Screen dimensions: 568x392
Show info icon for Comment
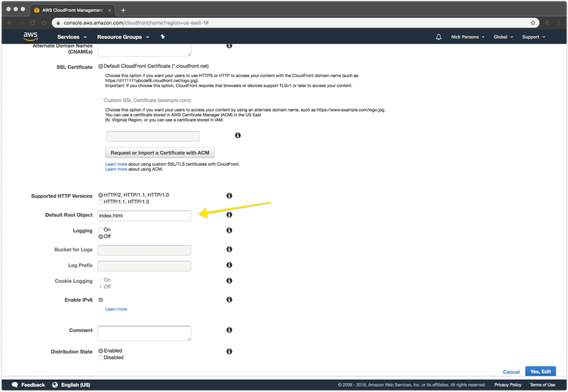(229, 330)
